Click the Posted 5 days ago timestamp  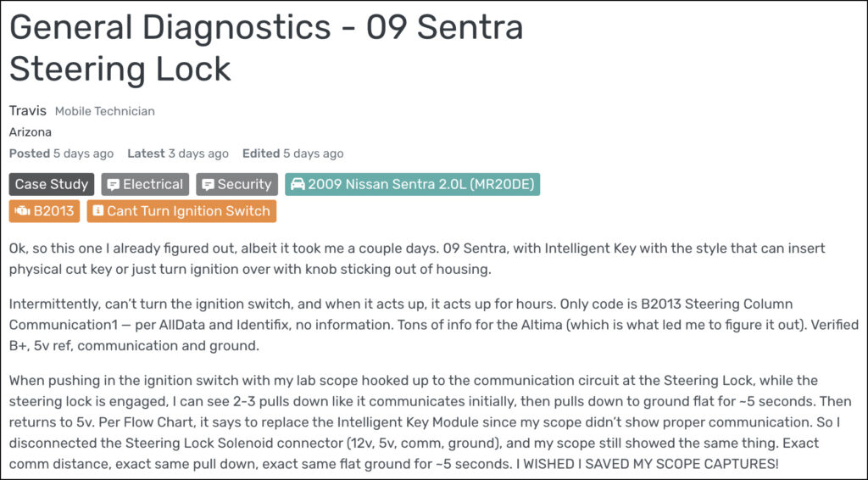[x=61, y=153]
